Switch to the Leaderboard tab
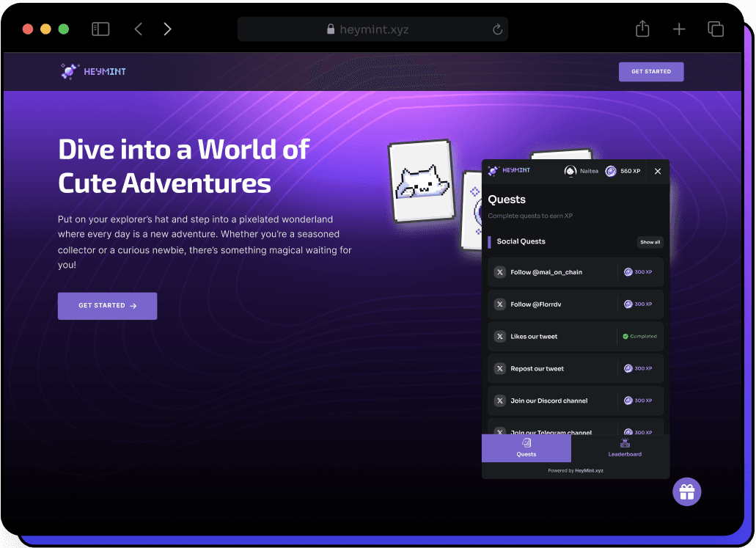Image resolution: width=756 pixels, height=548 pixels. click(624, 448)
